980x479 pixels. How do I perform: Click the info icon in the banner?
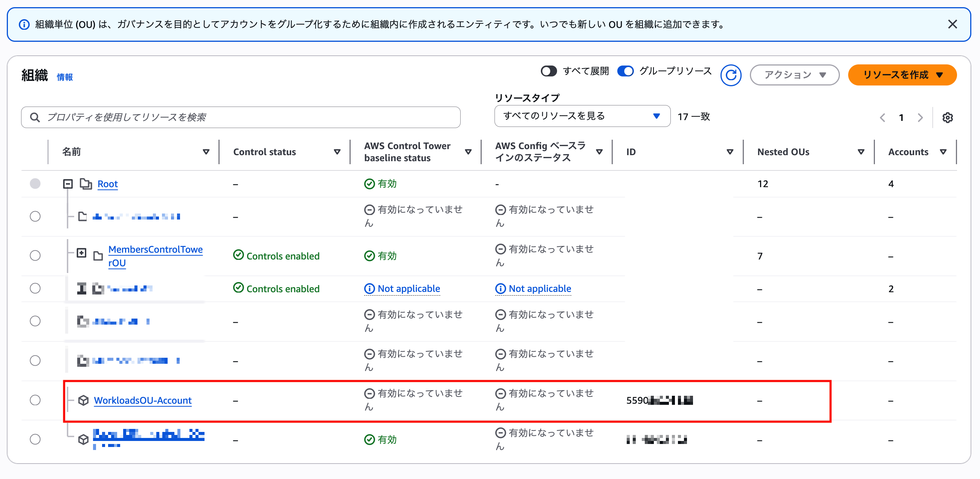pyautogui.click(x=24, y=24)
